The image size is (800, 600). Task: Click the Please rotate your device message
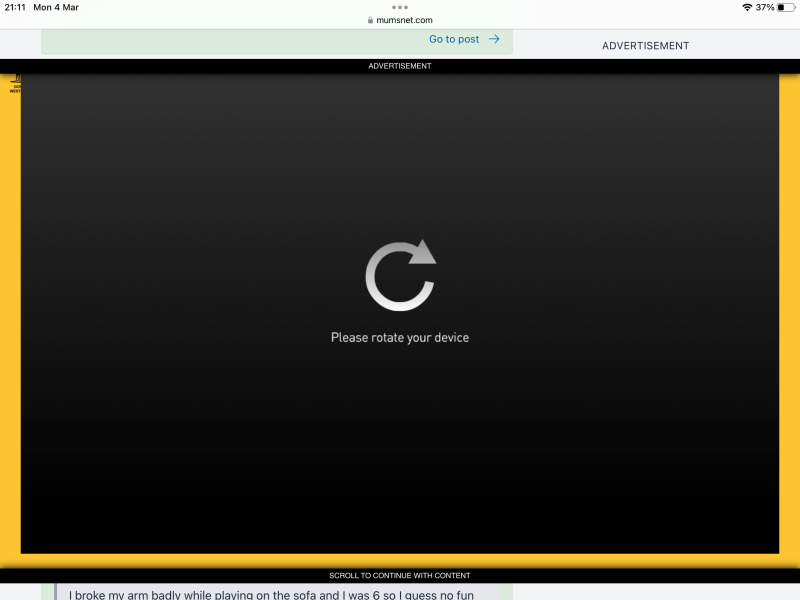tap(399, 337)
